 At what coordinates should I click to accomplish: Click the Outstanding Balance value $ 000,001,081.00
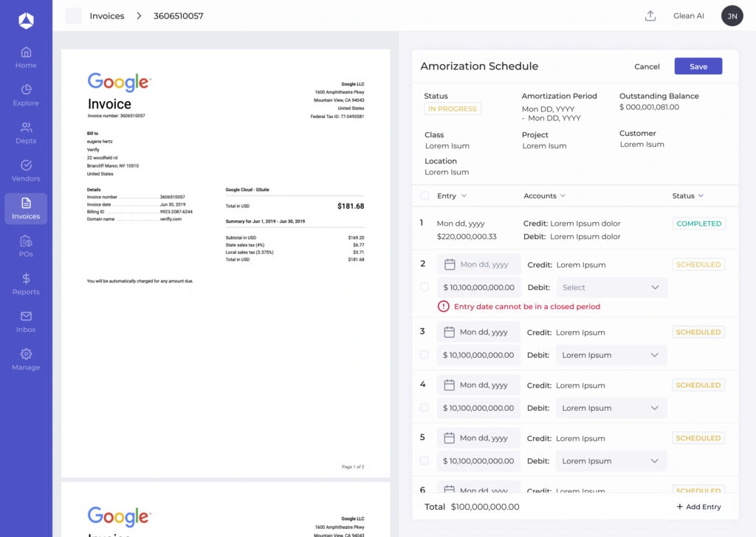[649, 107]
